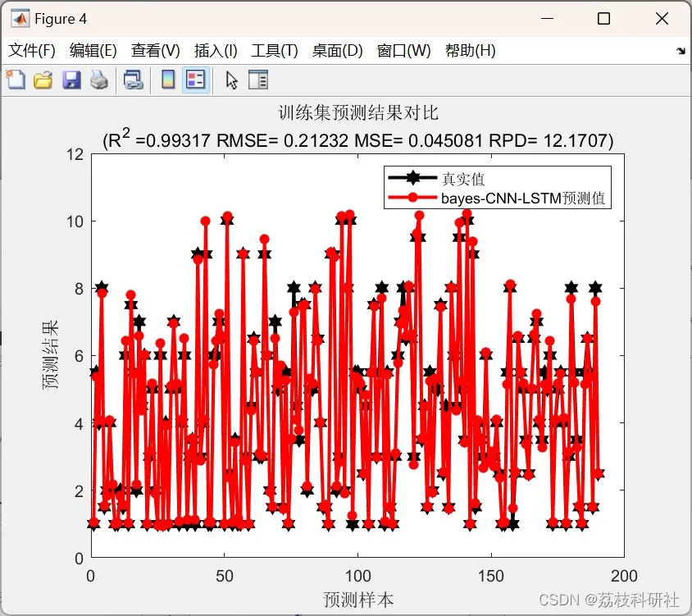Select the Edit Plot arrow tool
This screenshot has width=692, height=616.
(x=231, y=80)
